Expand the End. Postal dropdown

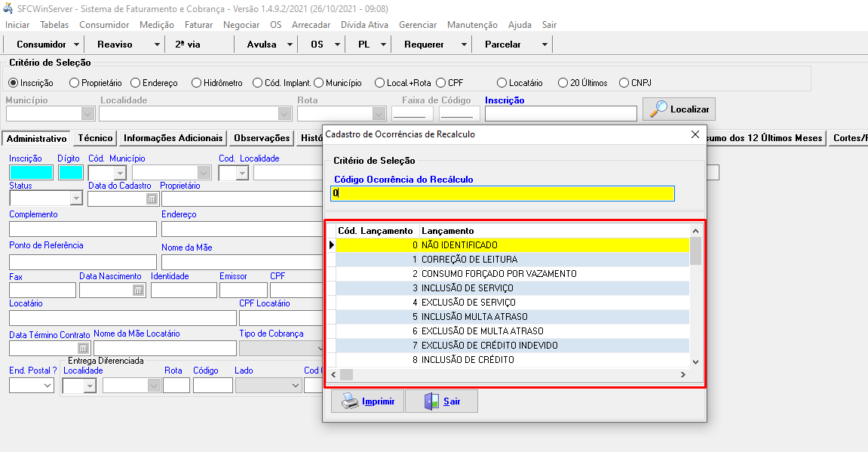click(x=48, y=386)
